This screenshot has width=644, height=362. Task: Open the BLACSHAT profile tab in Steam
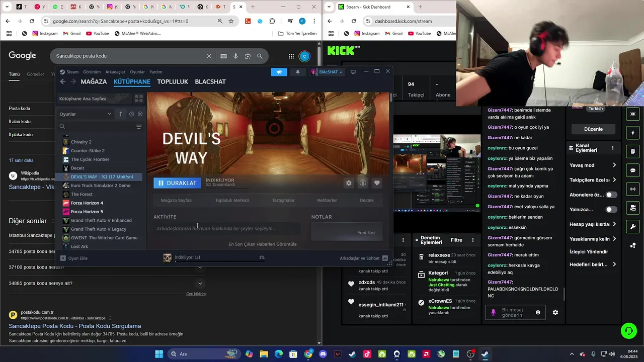point(210,81)
